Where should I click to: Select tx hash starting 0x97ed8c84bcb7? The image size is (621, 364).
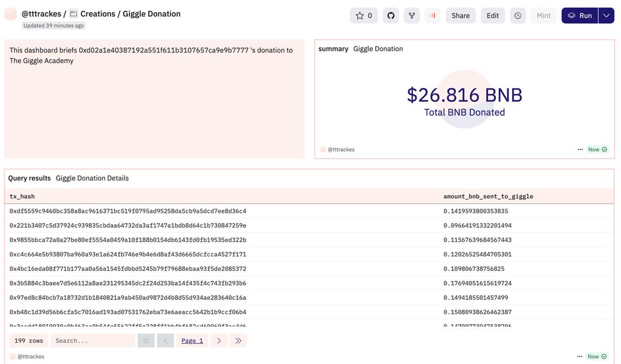pos(128,298)
